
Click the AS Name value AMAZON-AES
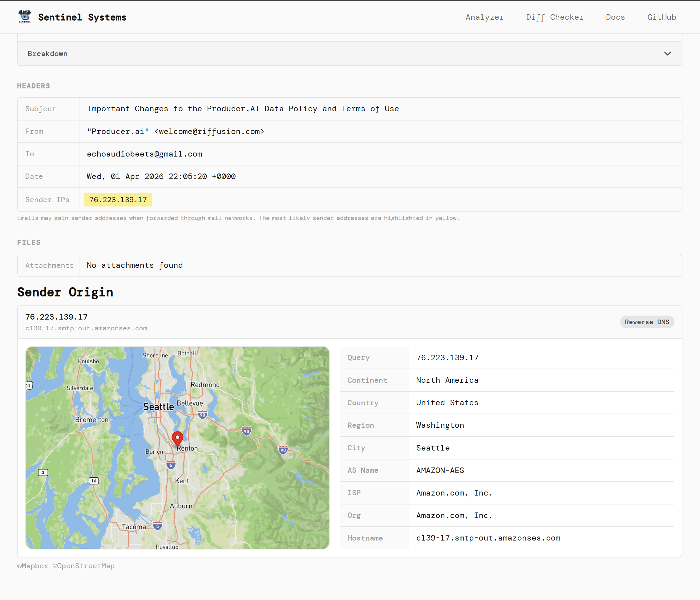pos(440,470)
